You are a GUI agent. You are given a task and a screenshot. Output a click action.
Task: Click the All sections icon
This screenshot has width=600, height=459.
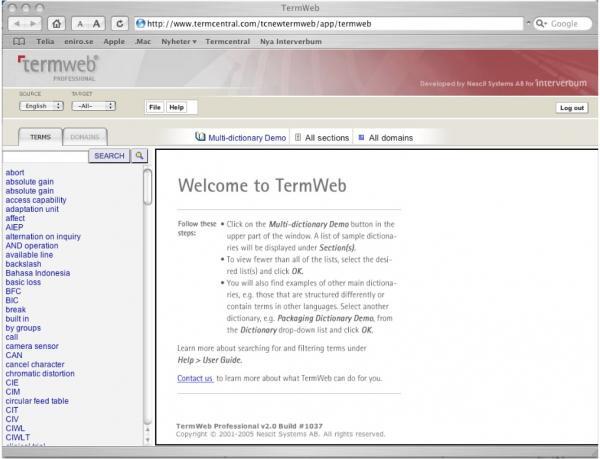298,137
